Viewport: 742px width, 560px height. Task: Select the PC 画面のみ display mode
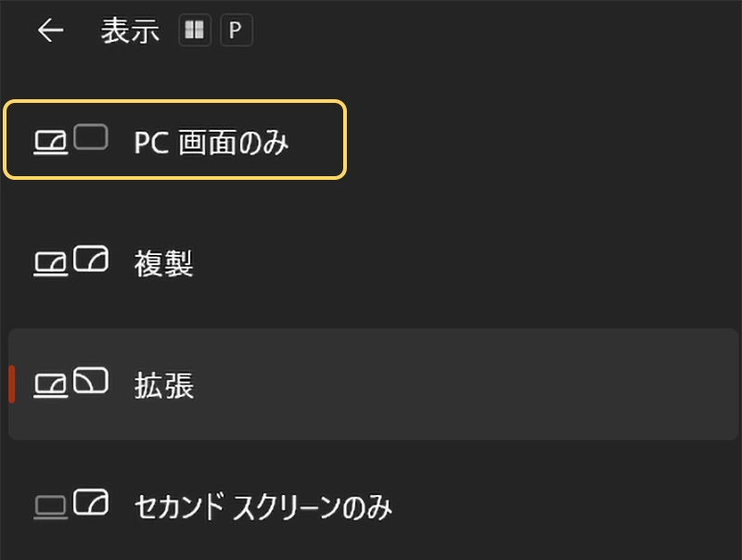click(211, 142)
